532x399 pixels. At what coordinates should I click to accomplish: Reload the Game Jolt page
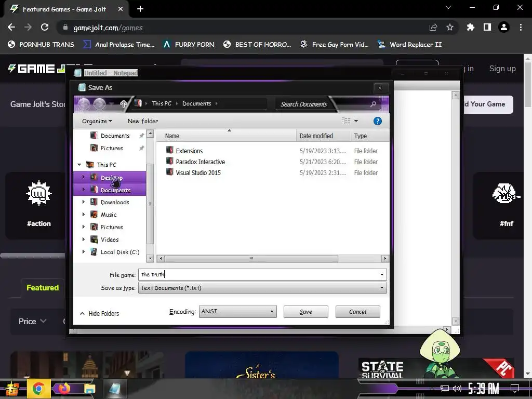point(45,27)
